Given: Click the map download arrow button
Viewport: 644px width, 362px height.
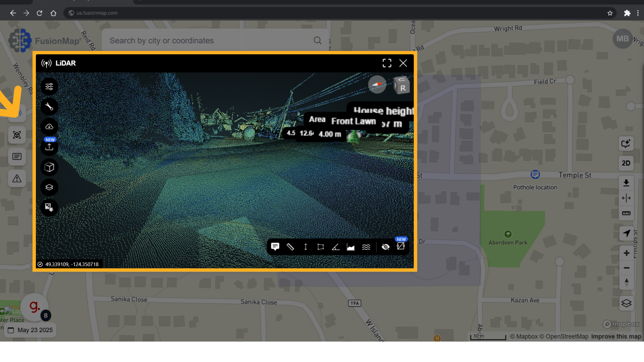Looking at the screenshot, I should tap(626, 183).
